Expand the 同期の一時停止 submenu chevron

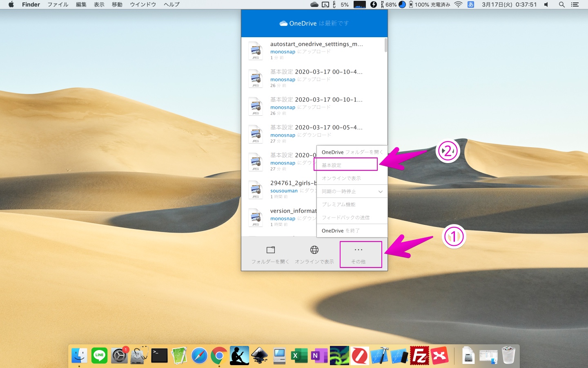pyautogui.click(x=380, y=191)
